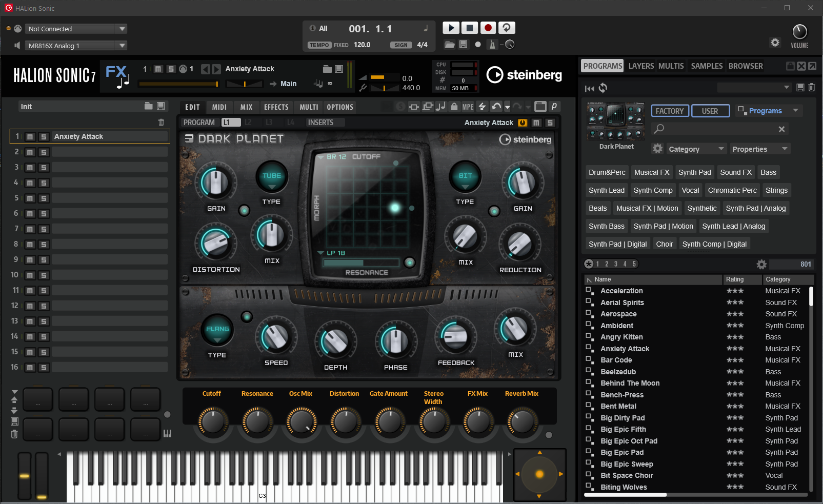Activate the red Record button

(488, 28)
